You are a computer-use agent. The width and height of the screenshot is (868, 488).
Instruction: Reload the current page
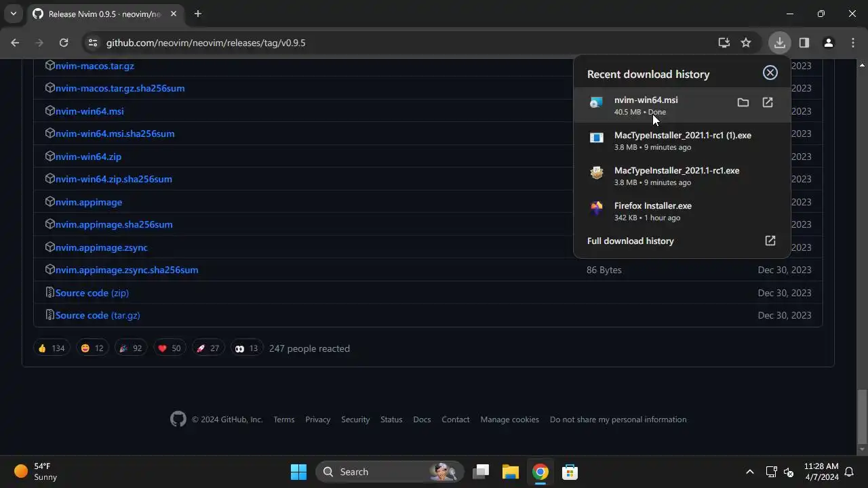[x=64, y=43]
